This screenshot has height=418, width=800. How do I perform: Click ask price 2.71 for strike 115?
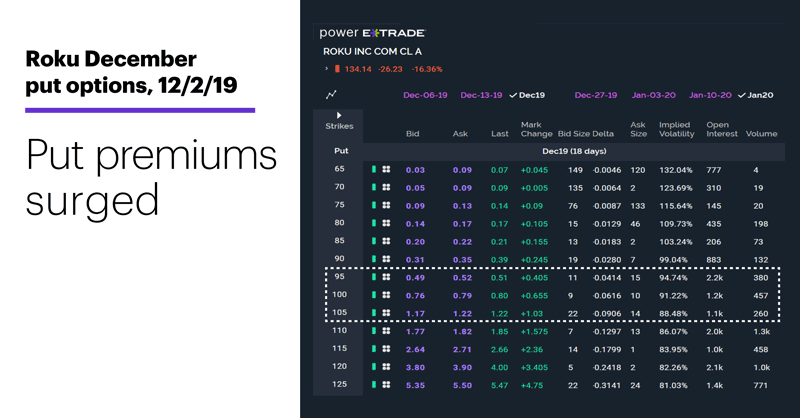[462, 350]
